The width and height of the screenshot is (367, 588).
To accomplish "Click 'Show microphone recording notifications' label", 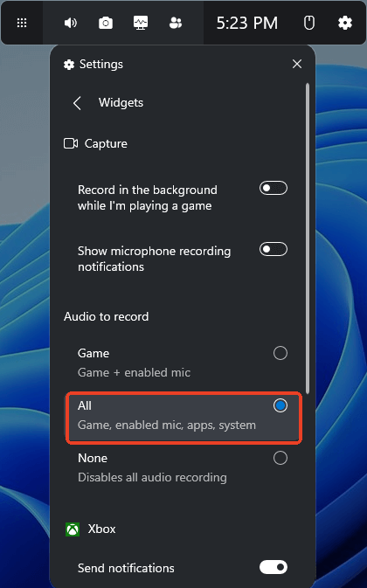I will click(x=154, y=259).
